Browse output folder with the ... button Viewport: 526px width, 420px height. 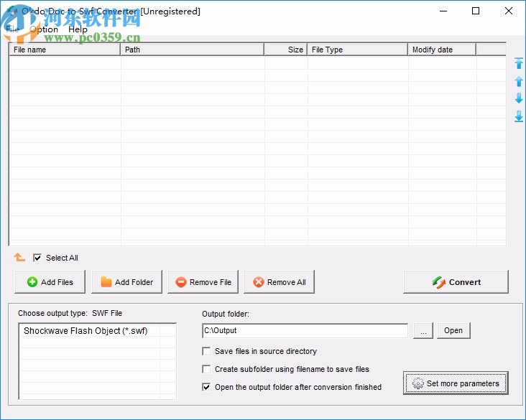(423, 330)
